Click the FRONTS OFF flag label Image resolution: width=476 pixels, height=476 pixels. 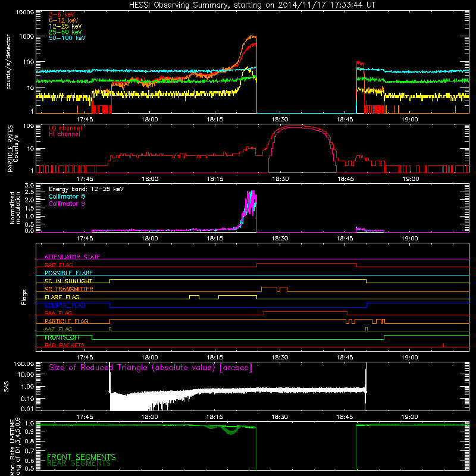pos(62,337)
